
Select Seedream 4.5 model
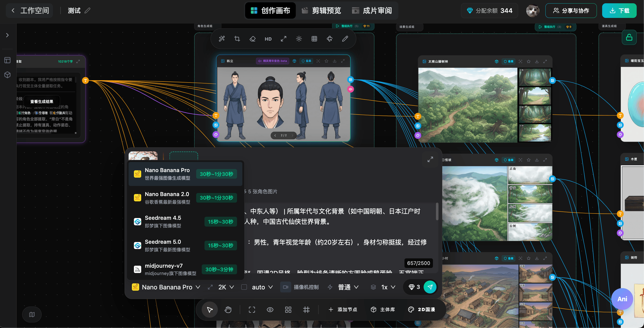tap(185, 222)
